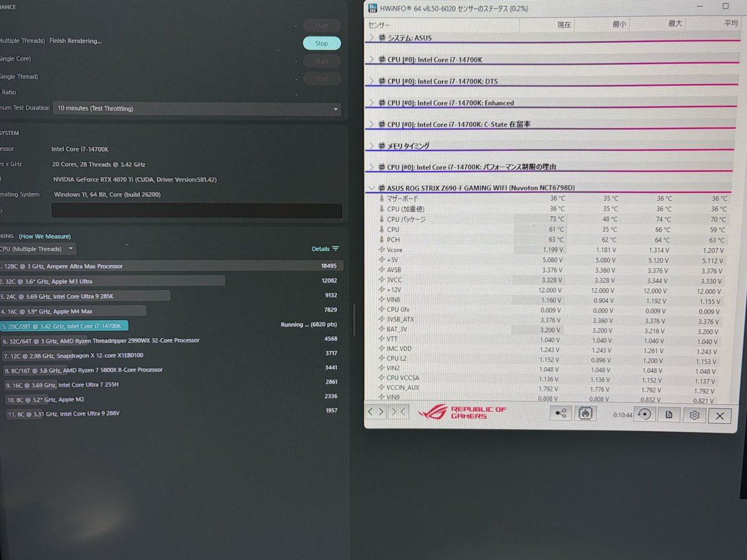Click the Vcore voltage bolt icon
The image size is (747, 560).
coord(382,250)
